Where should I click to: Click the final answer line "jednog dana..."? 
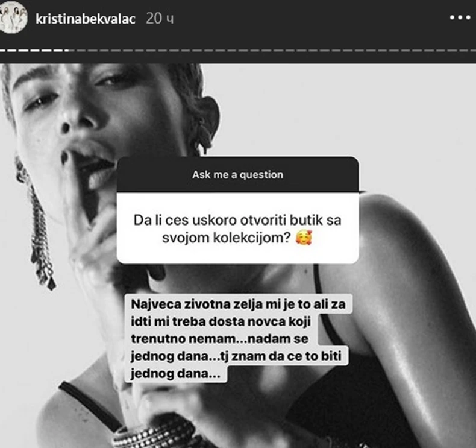click(x=175, y=373)
